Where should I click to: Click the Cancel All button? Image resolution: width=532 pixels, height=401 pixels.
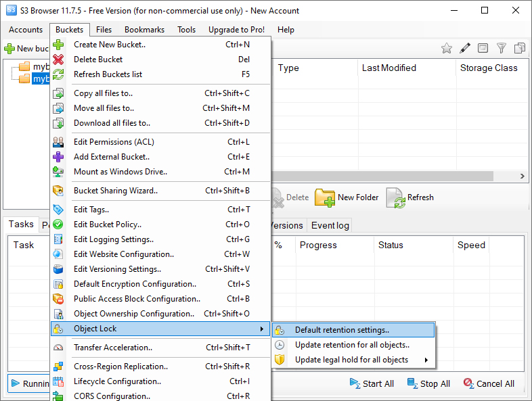(x=489, y=383)
